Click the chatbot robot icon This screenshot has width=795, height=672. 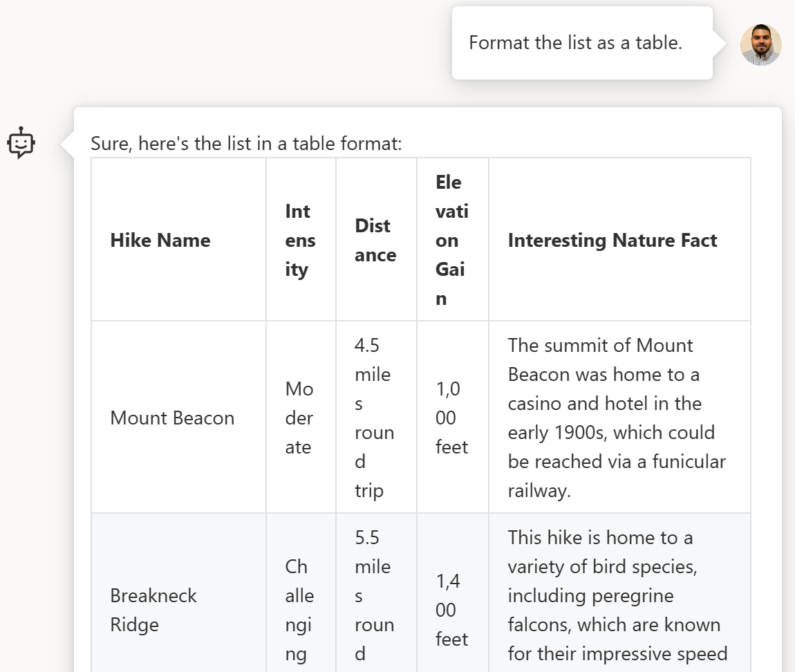click(x=21, y=143)
